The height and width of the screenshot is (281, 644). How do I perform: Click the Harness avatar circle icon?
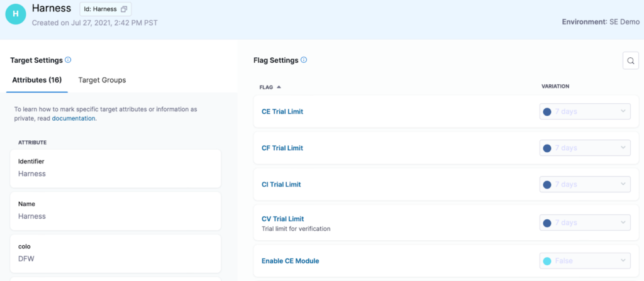[x=16, y=14]
